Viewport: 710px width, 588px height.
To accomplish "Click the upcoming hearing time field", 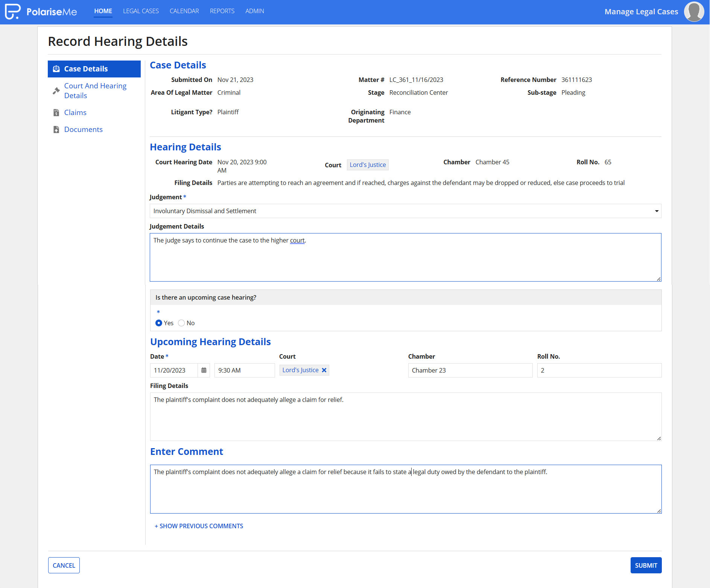I will coord(245,370).
